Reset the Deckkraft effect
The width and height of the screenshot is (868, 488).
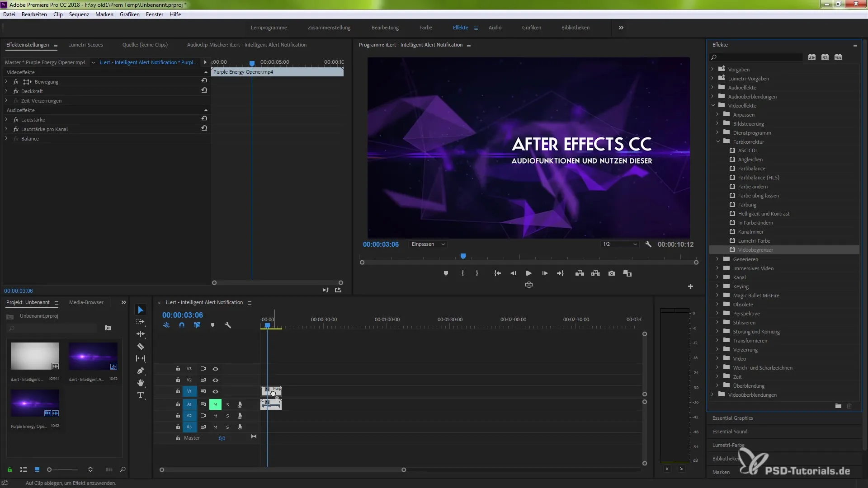[x=204, y=90]
